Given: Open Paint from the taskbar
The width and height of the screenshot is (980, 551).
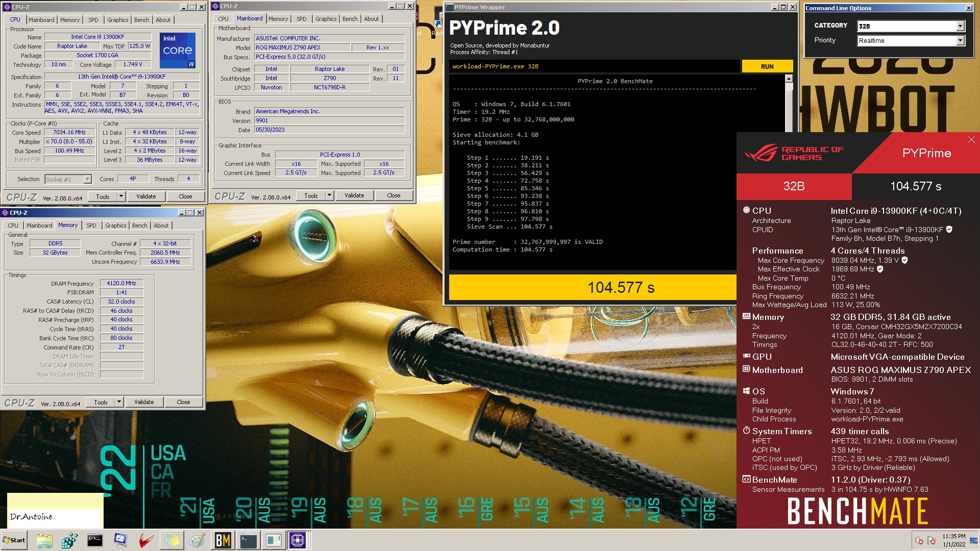Looking at the screenshot, I should (197, 540).
